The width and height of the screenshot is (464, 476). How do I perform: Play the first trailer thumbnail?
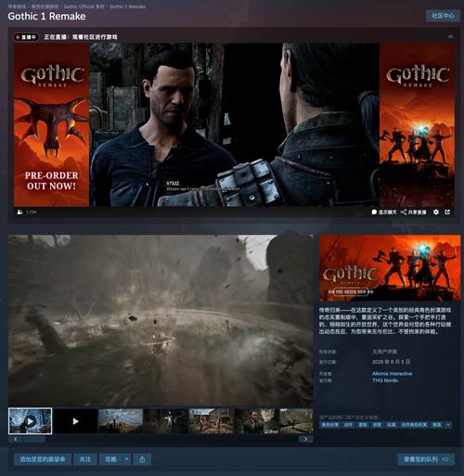(x=30, y=421)
